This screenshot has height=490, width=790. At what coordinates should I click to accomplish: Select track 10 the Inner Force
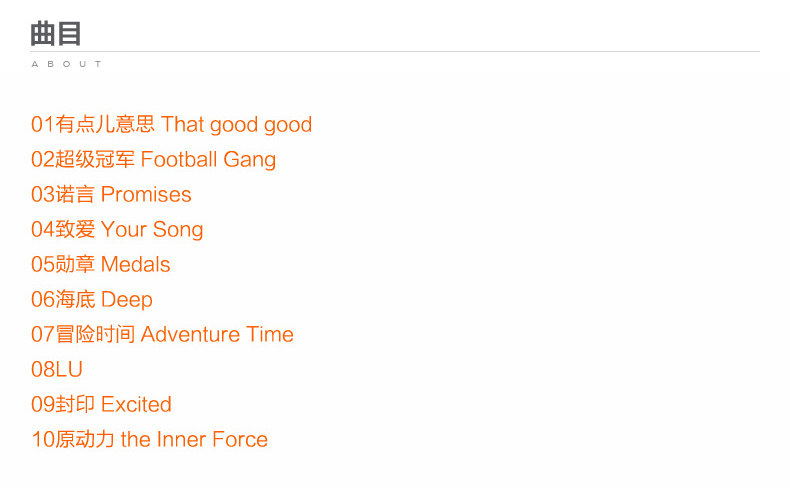150,439
